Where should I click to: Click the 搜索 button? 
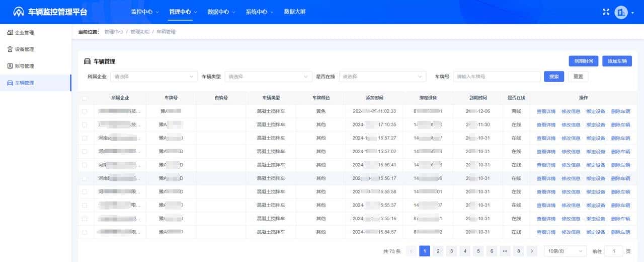[554, 77]
